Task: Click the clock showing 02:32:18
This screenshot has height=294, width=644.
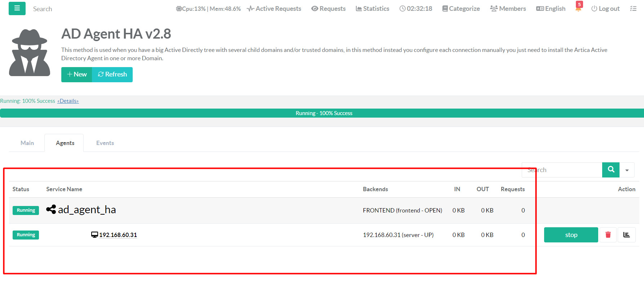Action: (415, 9)
